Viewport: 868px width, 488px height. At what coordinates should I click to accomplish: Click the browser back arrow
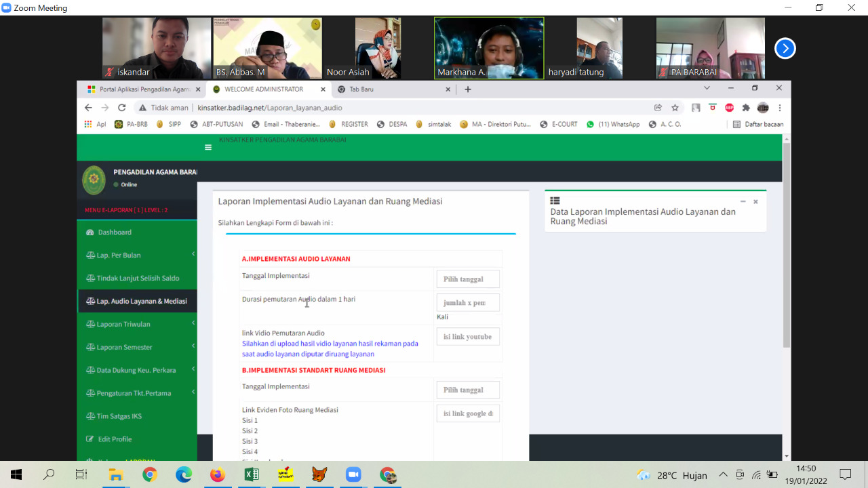[x=88, y=108]
